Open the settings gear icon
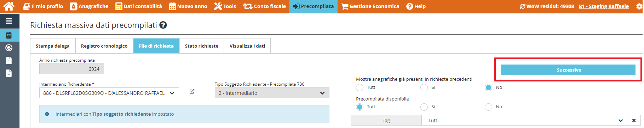The height and width of the screenshot is (128, 644). click(639, 6)
